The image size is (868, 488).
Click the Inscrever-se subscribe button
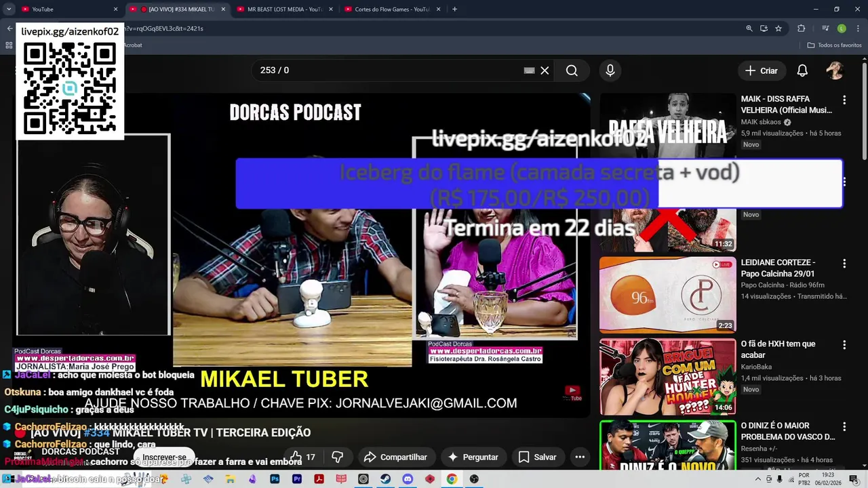click(164, 457)
